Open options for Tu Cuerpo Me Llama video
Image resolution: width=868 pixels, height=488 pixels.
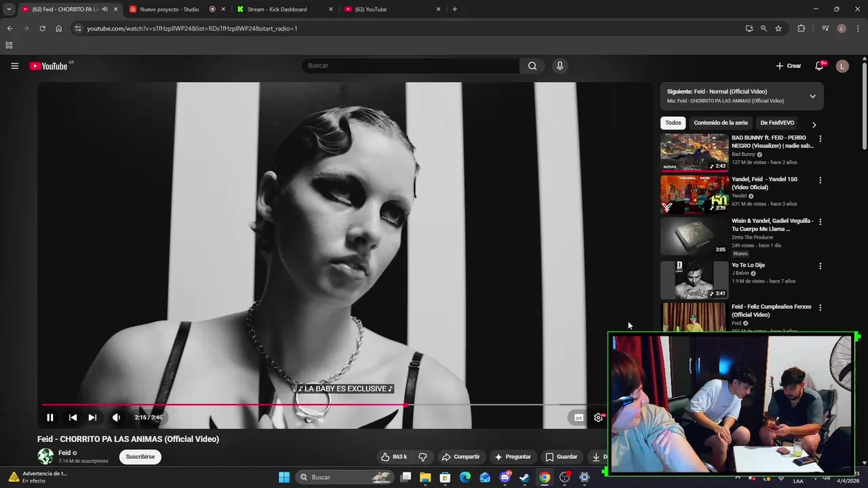pyautogui.click(x=820, y=222)
